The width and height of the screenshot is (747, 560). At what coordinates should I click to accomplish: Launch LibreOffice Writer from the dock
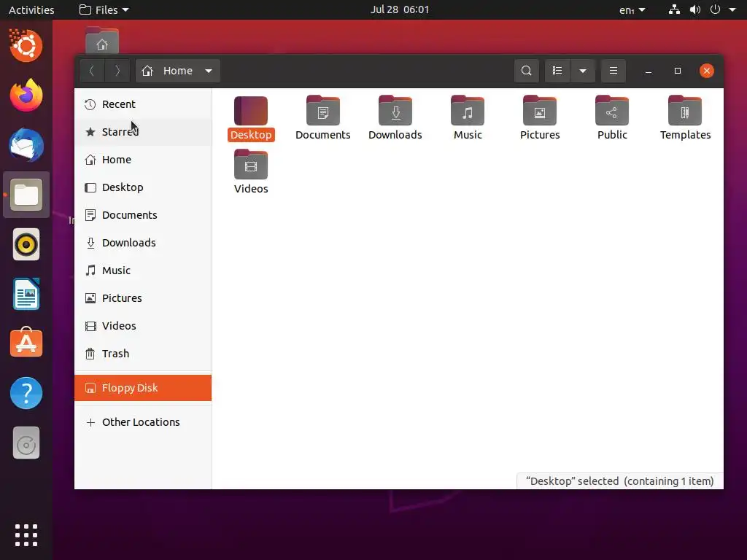coord(26,295)
